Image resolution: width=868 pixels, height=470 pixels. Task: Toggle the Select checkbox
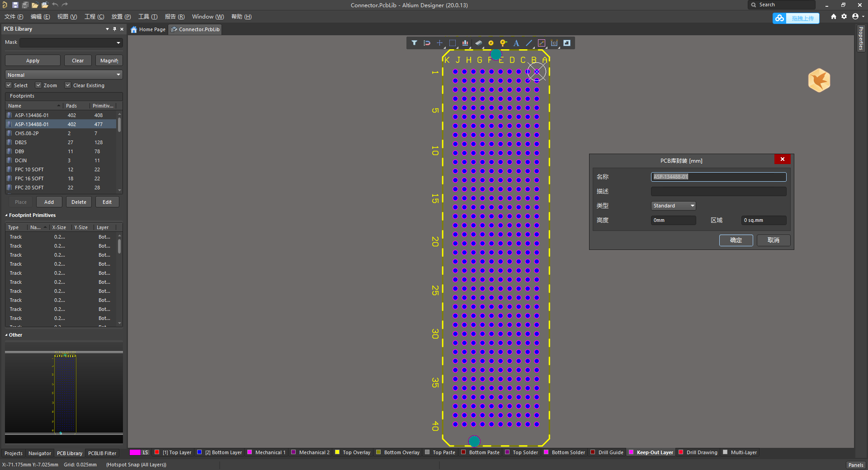[x=9, y=85]
